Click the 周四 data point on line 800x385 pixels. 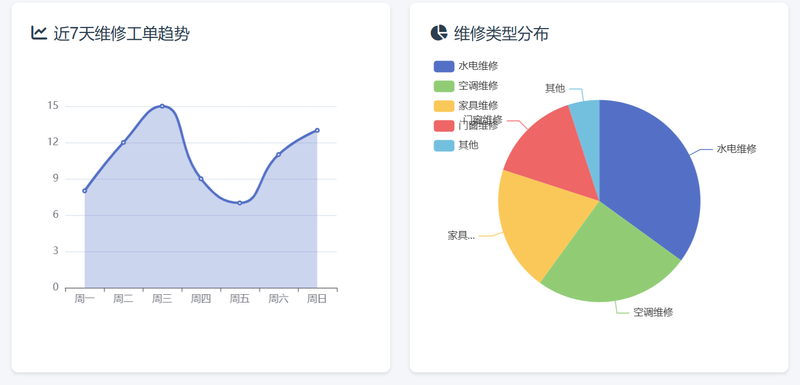201,178
